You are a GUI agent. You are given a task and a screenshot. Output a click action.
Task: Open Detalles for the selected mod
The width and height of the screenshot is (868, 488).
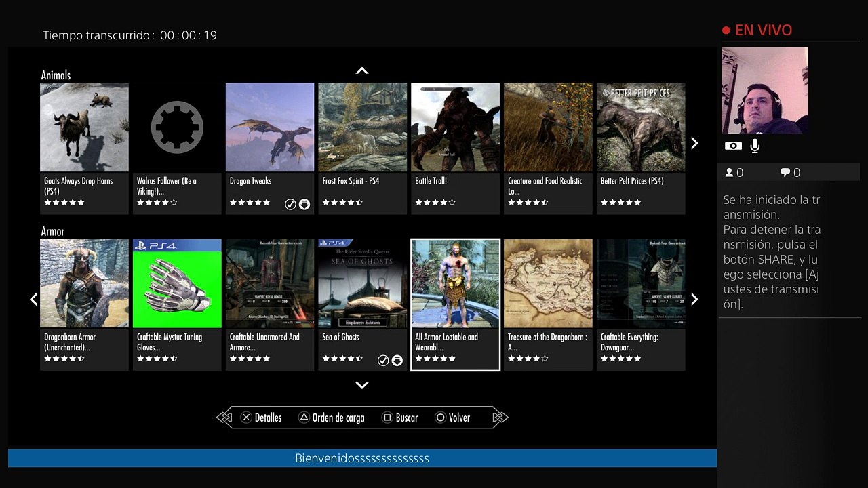point(269,418)
